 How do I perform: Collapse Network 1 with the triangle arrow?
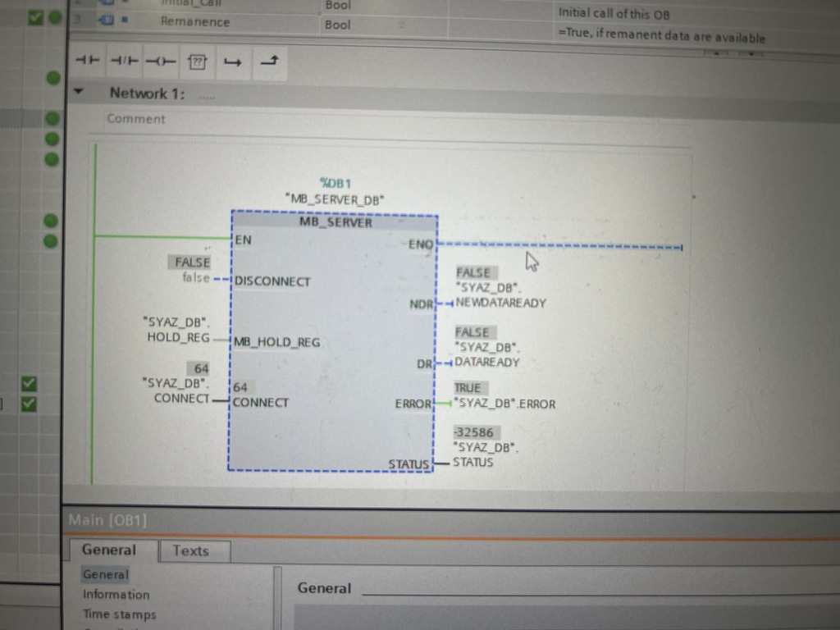(79, 93)
